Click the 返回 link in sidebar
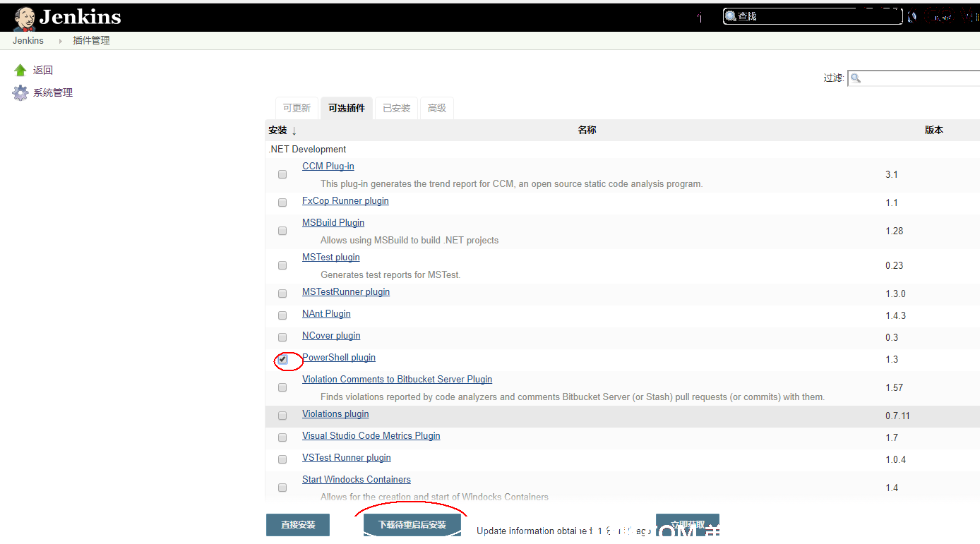Viewport: 980px width, 544px height. click(43, 71)
